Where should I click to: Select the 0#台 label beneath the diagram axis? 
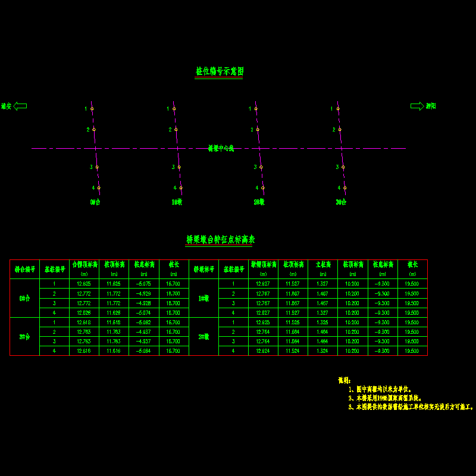click(95, 202)
